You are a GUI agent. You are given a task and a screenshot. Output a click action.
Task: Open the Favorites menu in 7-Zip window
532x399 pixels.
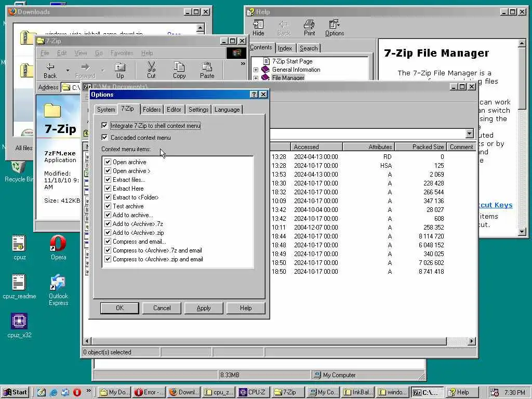(x=122, y=53)
